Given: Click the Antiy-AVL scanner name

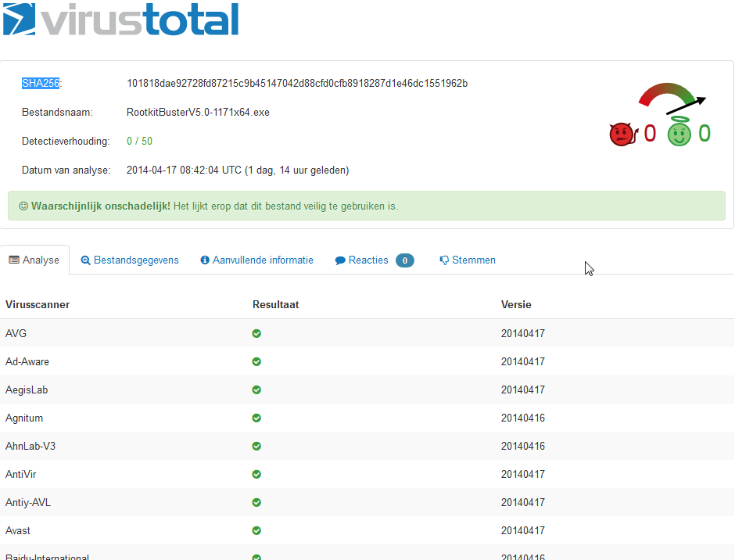Looking at the screenshot, I should pos(27,502).
